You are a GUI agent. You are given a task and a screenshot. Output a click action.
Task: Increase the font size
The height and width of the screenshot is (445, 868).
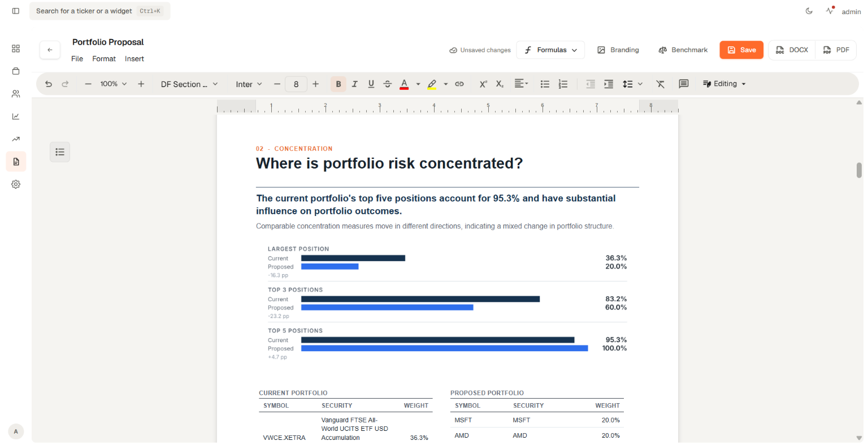(x=316, y=84)
